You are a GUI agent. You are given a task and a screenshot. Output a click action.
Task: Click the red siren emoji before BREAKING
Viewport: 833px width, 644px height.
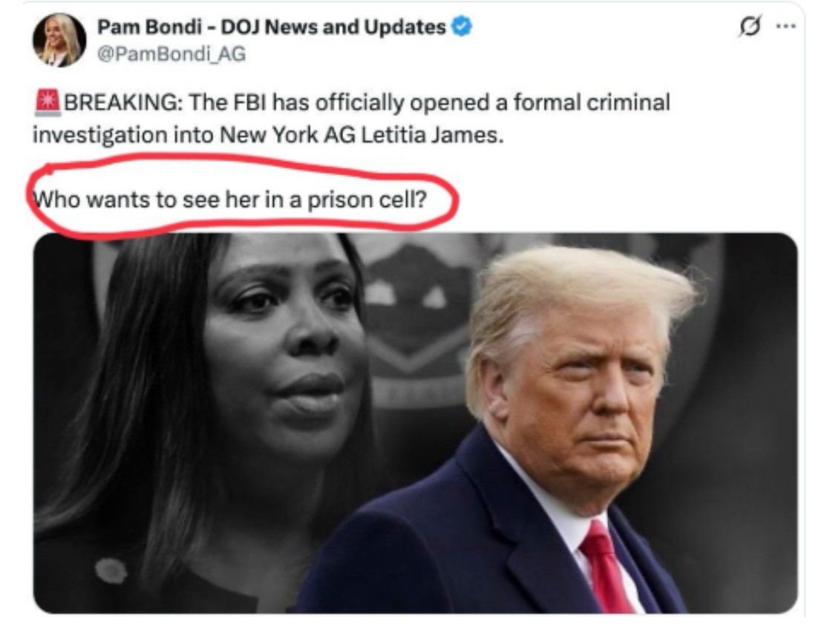pyautogui.click(x=48, y=102)
